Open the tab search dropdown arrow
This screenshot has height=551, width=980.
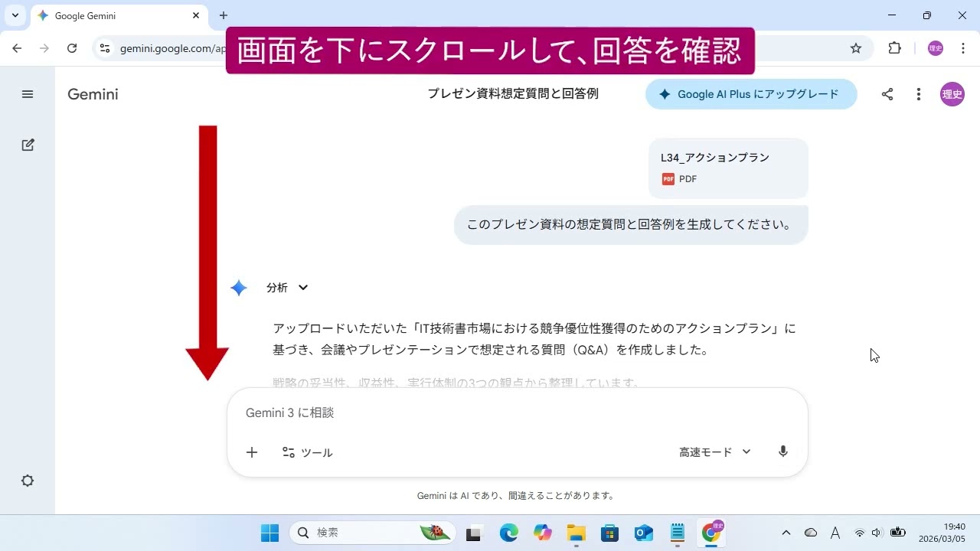[x=15, y=15]
